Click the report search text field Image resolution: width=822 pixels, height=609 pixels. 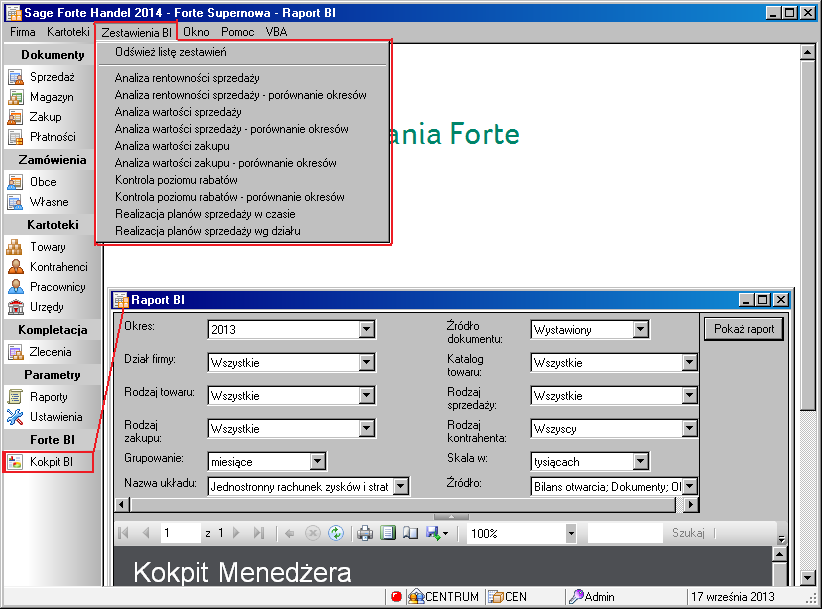[x=625, y=533]
